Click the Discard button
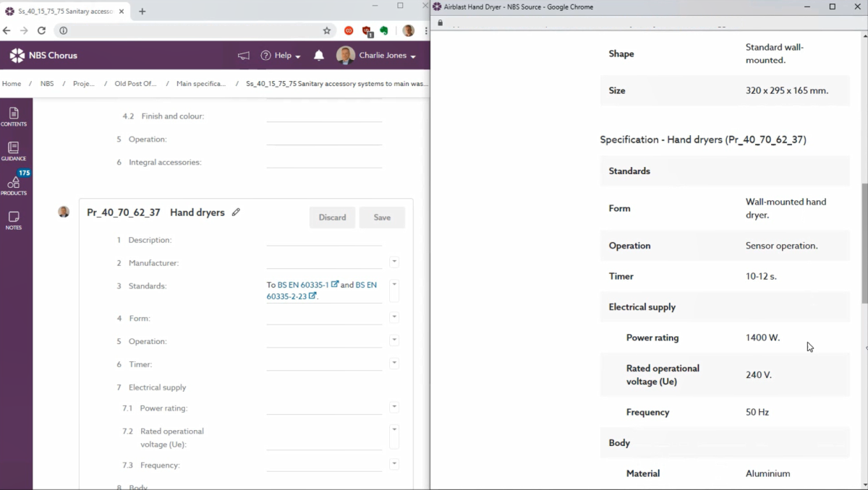This screenshot has height=490, width=868. point(332,218)
